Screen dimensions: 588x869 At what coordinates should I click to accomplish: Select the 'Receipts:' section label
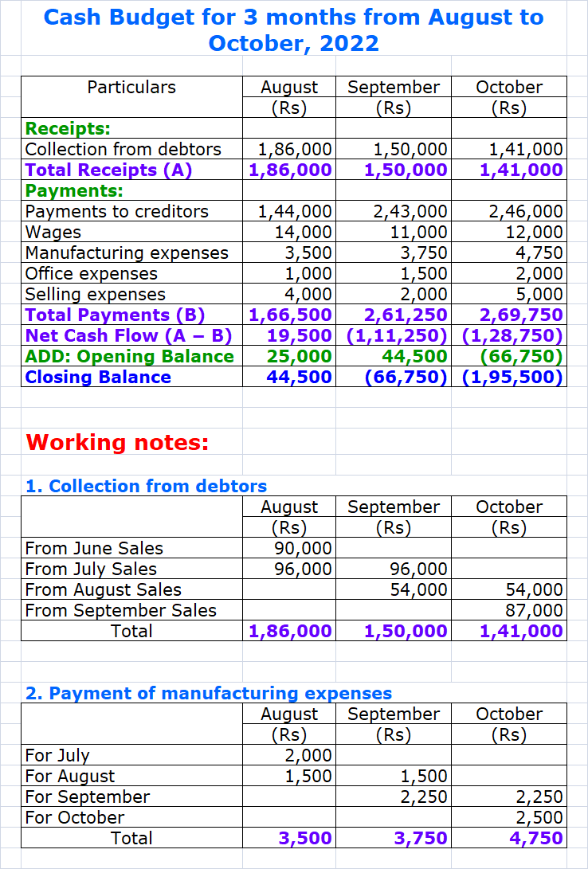(x=68, y=128)
